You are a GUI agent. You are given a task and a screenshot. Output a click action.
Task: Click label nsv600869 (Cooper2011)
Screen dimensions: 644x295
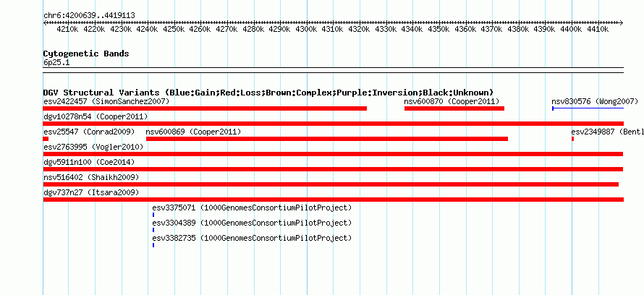tap(193, 132)
